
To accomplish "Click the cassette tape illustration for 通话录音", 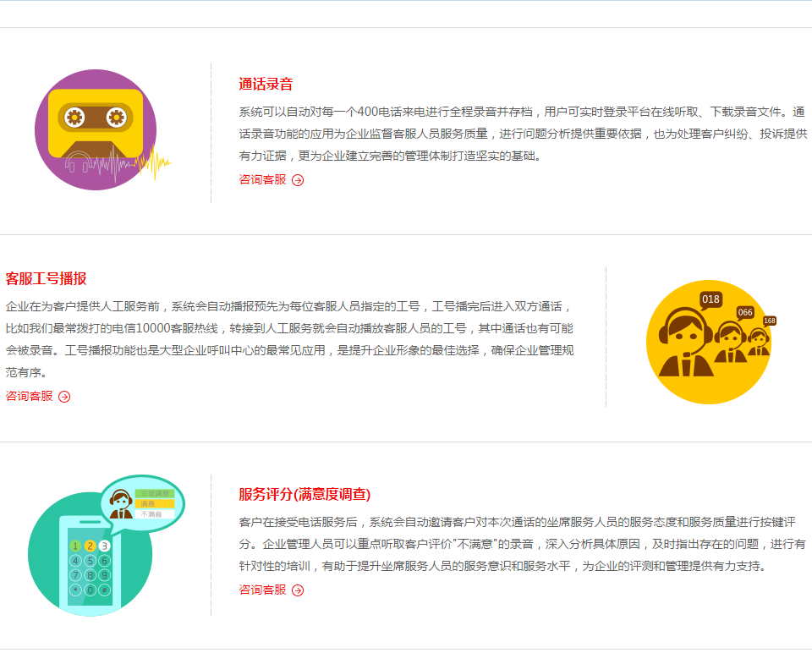I will pos(96,123).
